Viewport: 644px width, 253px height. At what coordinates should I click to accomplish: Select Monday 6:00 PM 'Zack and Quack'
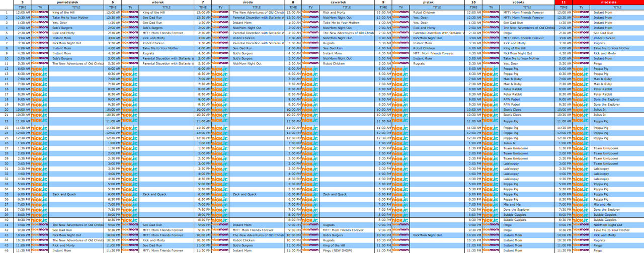(77, 194)
